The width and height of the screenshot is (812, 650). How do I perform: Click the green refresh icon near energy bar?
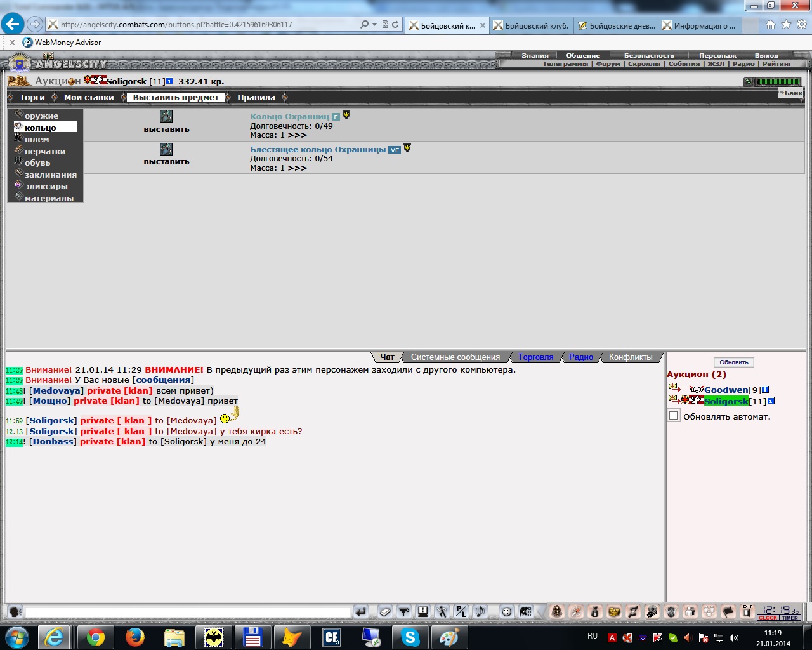pyautogui.click(x=748, y=81)
